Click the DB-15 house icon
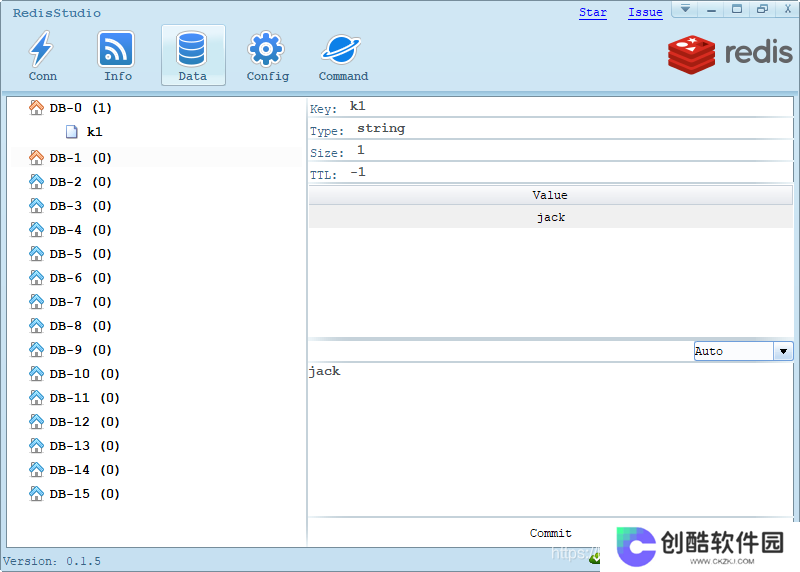Viewport: 800px width, 572px height. pos(36,493)
